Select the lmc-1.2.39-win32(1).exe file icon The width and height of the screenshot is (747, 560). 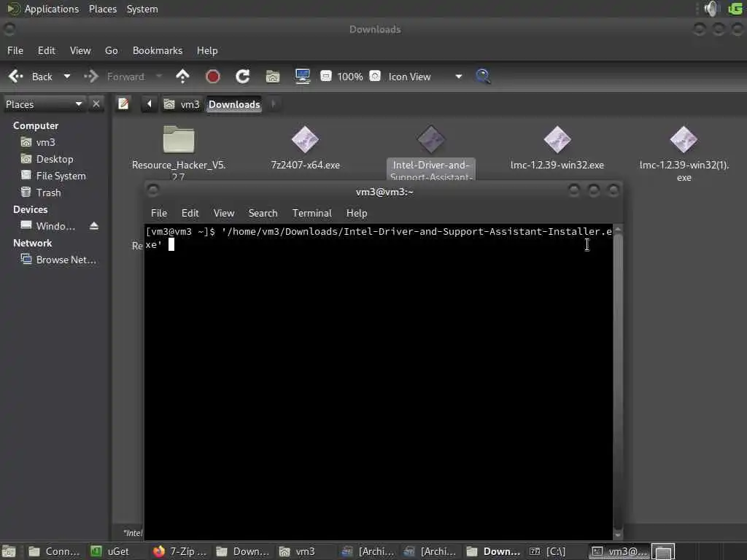684,139
